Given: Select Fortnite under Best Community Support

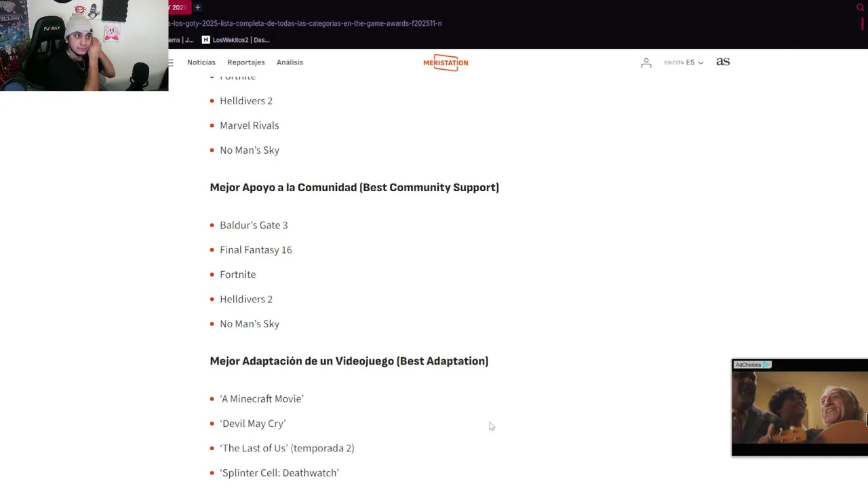Looking at the screenshot, I should point(238,274).
